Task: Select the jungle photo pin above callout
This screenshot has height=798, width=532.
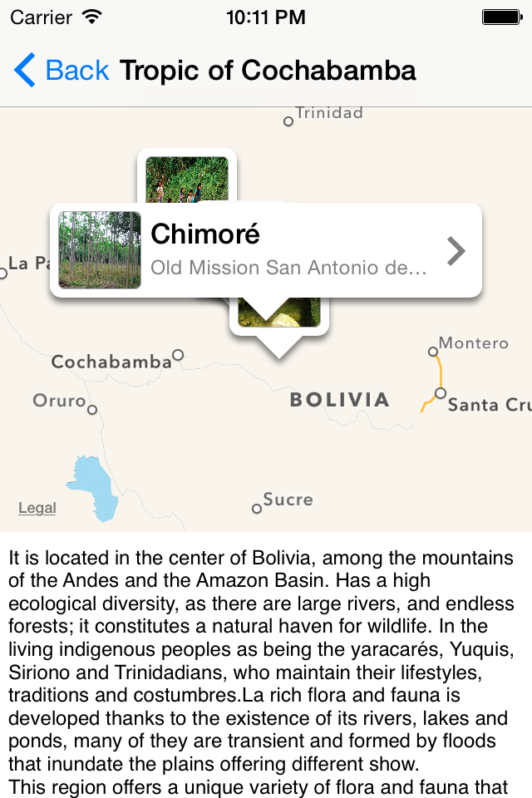Action: tap(187, 180)
